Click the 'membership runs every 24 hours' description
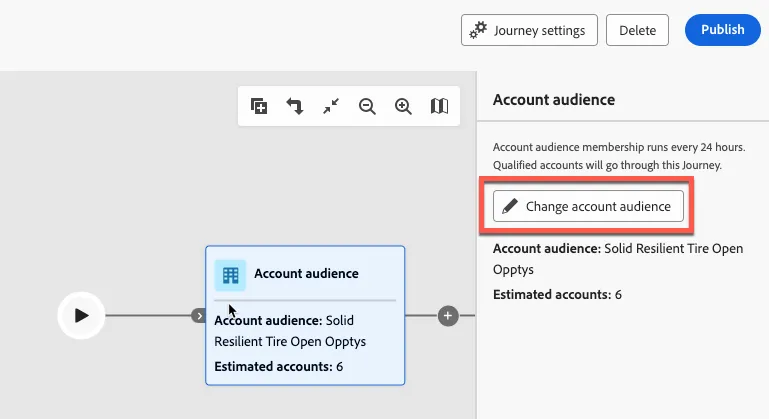 click(619, 156)
